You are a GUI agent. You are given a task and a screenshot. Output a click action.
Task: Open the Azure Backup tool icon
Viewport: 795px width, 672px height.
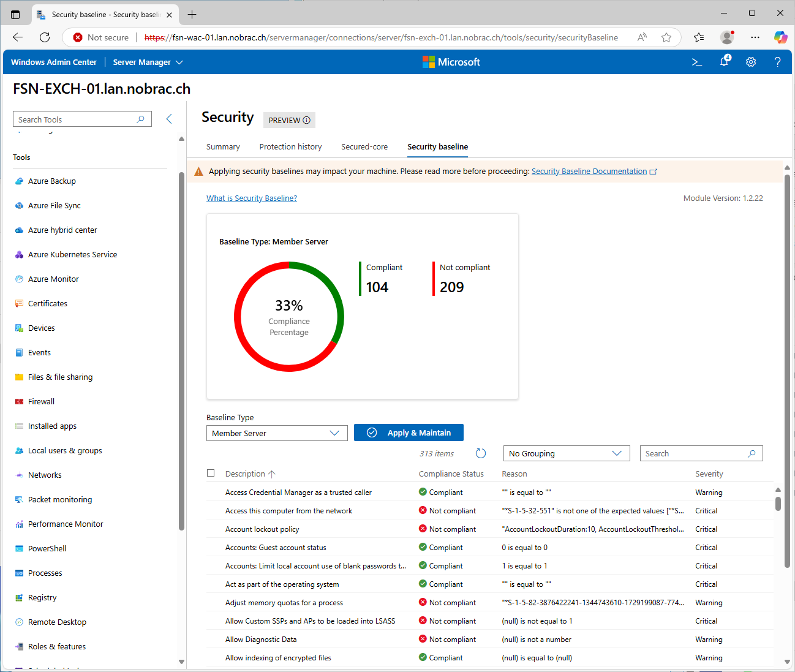tap(19, 181)
